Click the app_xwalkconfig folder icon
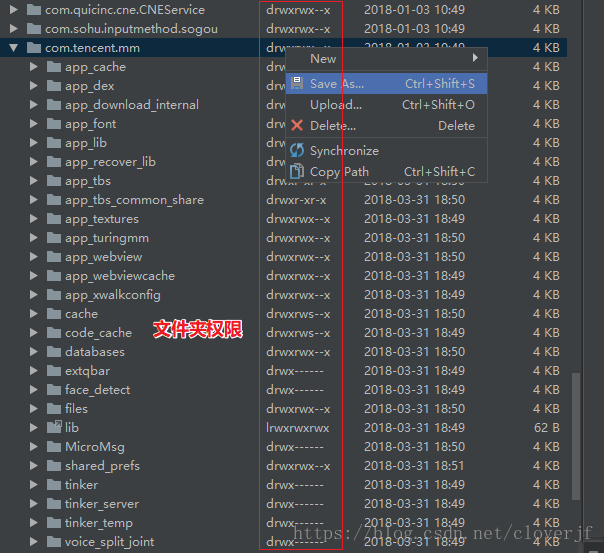The width and height of the screenshot is (604, 553). [x=54, y=295]
